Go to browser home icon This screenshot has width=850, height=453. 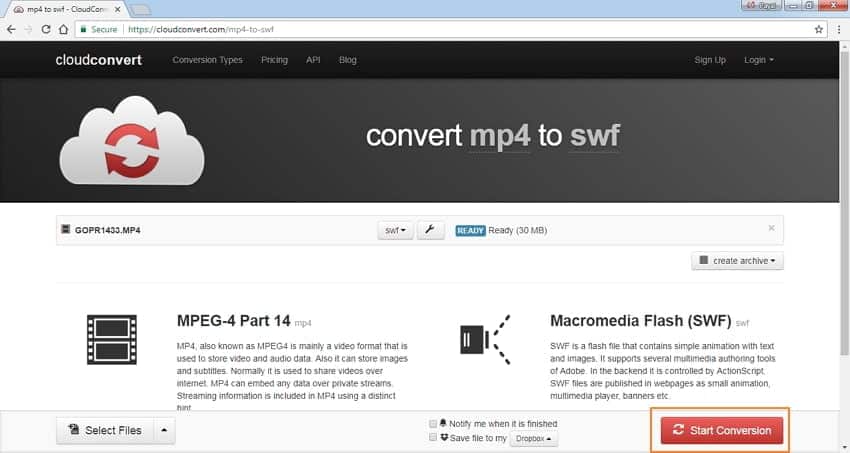(x=63, y=29)
